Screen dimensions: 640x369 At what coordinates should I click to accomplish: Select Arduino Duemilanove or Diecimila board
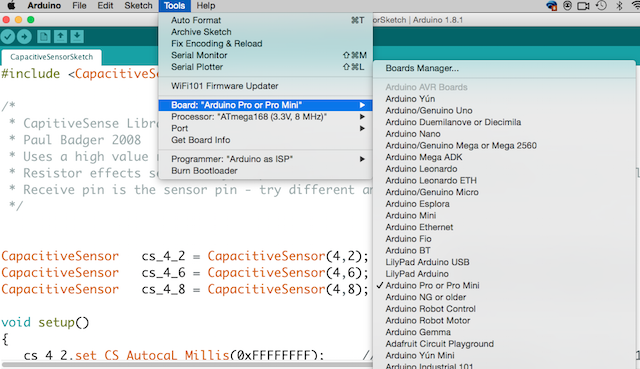click(x=504, y=122)
